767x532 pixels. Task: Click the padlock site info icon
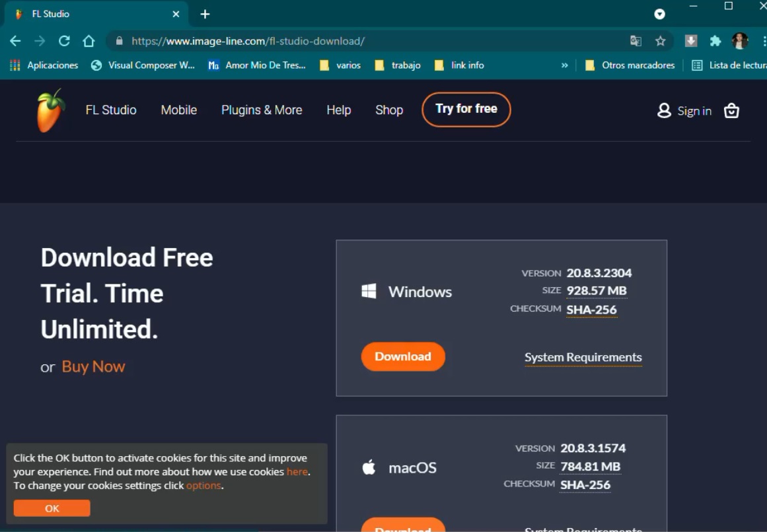coord(119,41)
